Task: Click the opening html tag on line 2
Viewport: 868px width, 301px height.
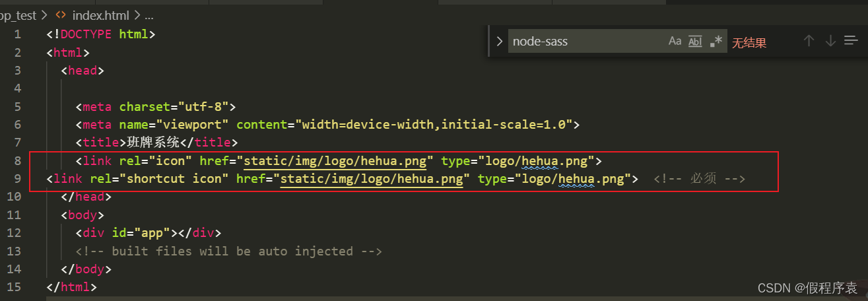Action: coord(68,52)
